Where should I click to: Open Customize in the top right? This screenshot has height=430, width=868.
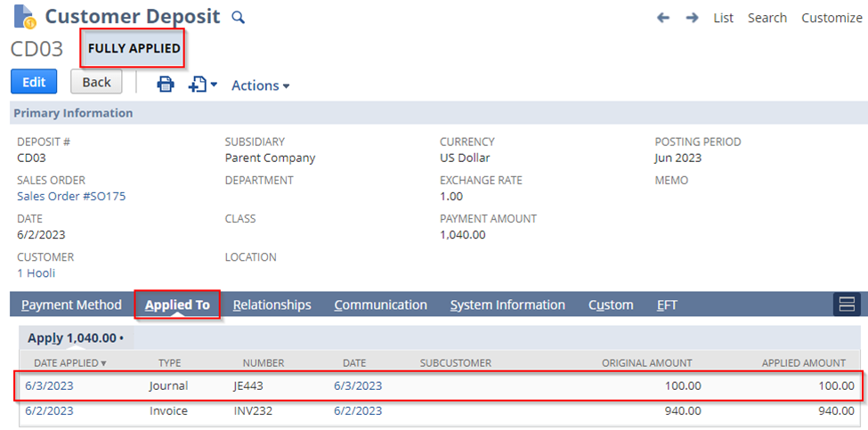[832, 18]
